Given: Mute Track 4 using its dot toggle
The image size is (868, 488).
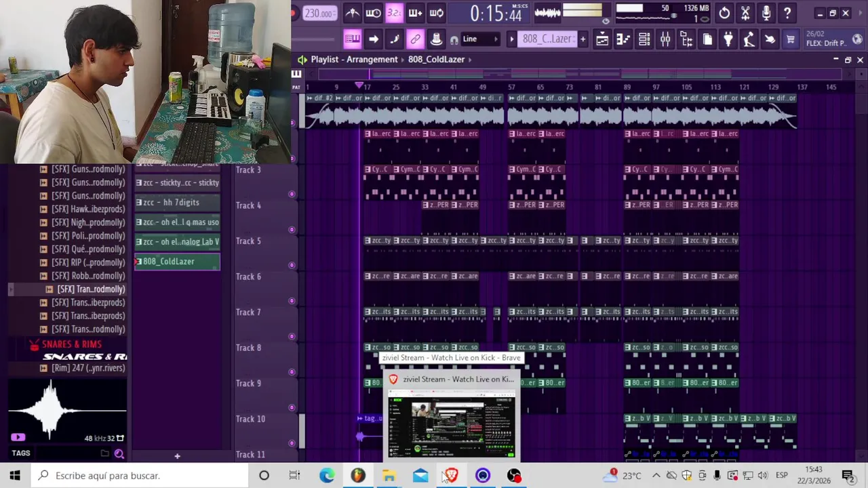Looking at the screenshot, I should pos(292,230).
